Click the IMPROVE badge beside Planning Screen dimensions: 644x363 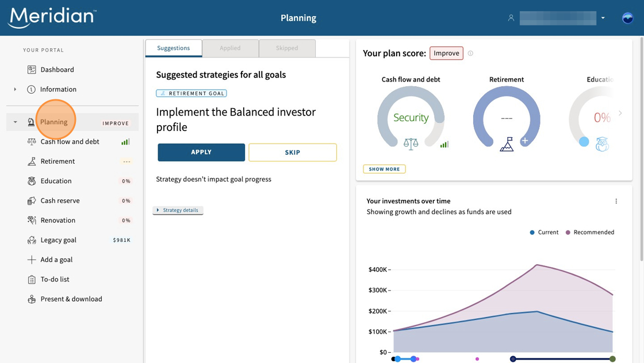click(x=116, y=123)
